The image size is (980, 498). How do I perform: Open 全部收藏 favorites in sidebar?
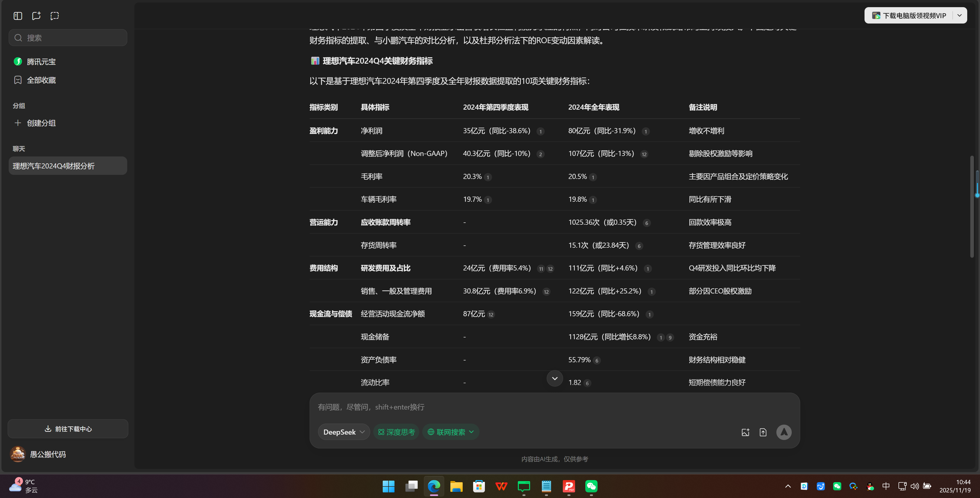41,80
